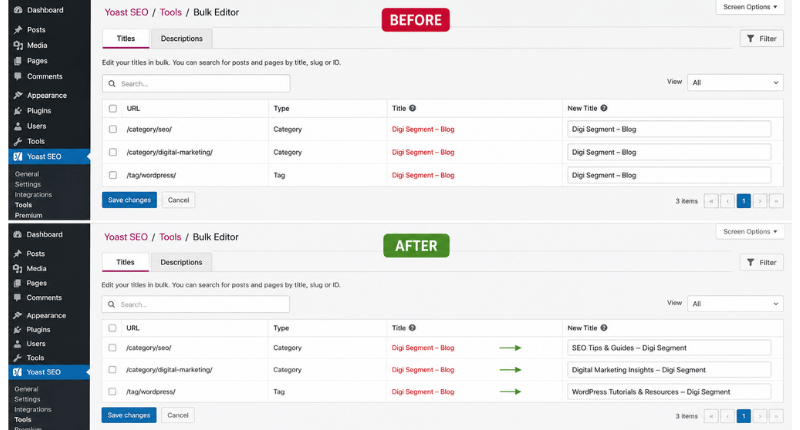Edit New Title field reading 'Digital Marketing Insights – Digi Segment'
This screenshot has width=800, height=430.
click(x=669, y=370)
